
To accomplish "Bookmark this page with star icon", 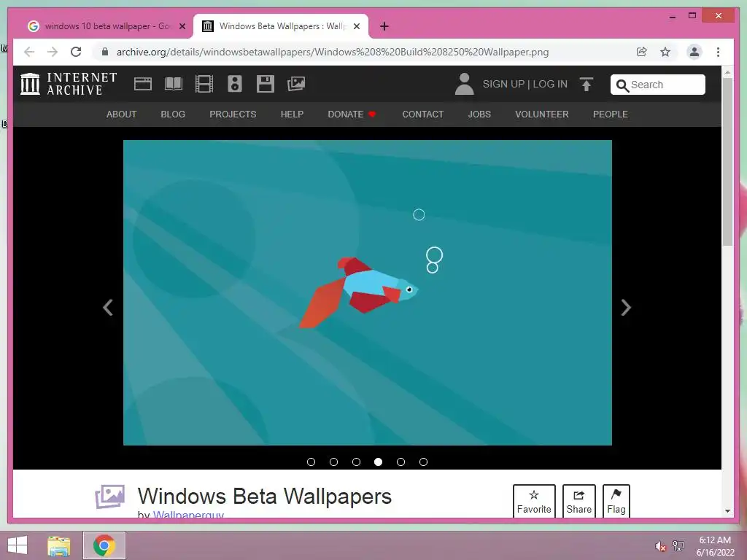I will click(665, 52).
